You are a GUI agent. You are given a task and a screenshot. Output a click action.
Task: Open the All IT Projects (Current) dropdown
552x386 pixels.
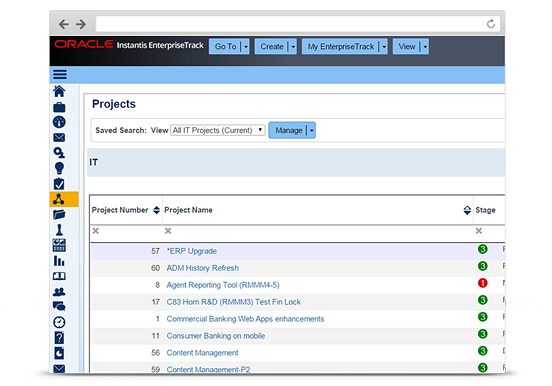[218, 130]
